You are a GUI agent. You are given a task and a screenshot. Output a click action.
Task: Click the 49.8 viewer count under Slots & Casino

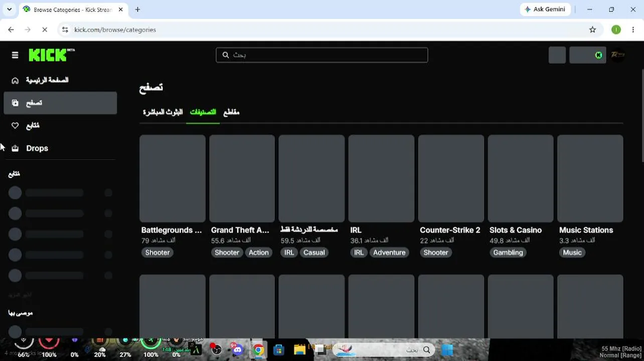coord(510,241)
